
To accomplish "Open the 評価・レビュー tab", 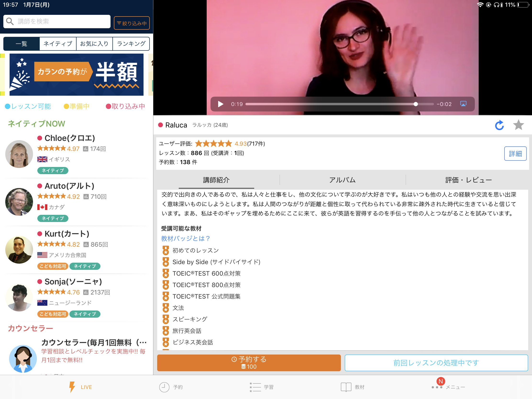I will (x=468, y=180).
